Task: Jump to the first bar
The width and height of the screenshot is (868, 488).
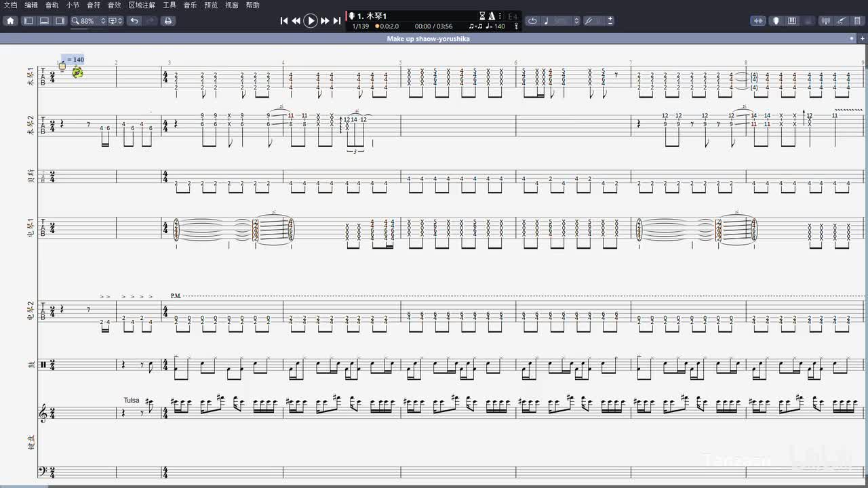Action: click(x=284, y=21)
